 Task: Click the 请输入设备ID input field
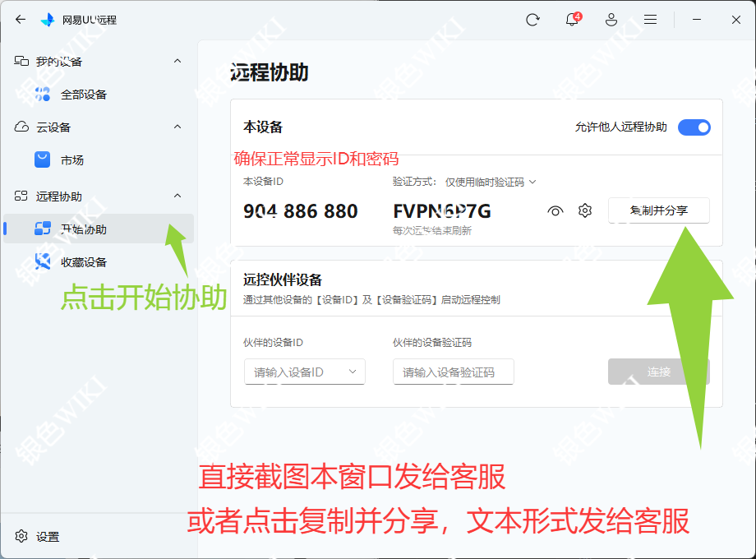pyautogui.click(x=304, y=372)
